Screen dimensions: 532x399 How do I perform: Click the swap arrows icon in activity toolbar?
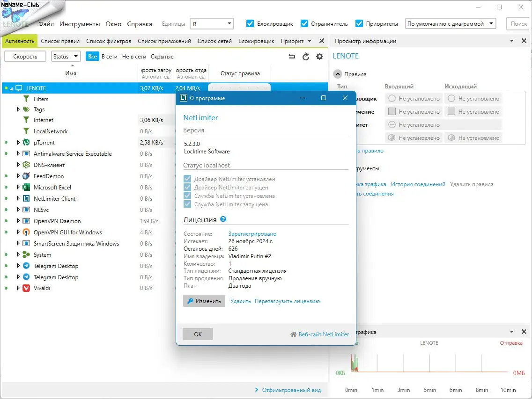pos(292,57)
